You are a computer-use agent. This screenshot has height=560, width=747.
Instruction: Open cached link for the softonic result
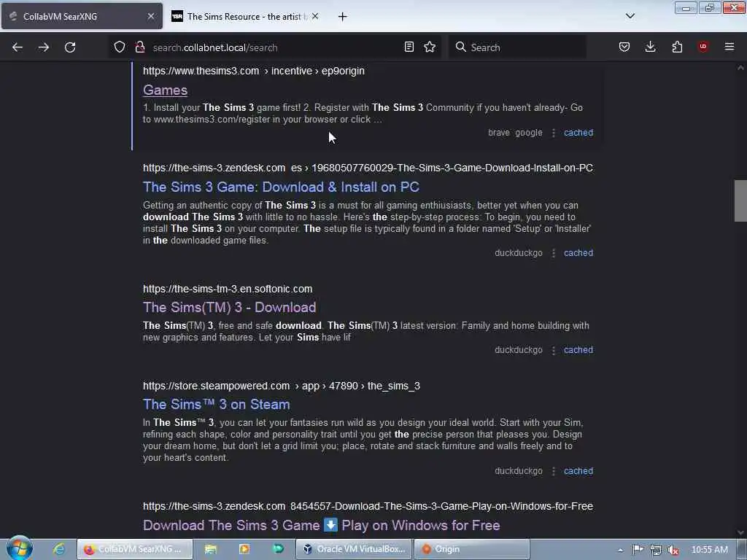(x=578, y=350)
